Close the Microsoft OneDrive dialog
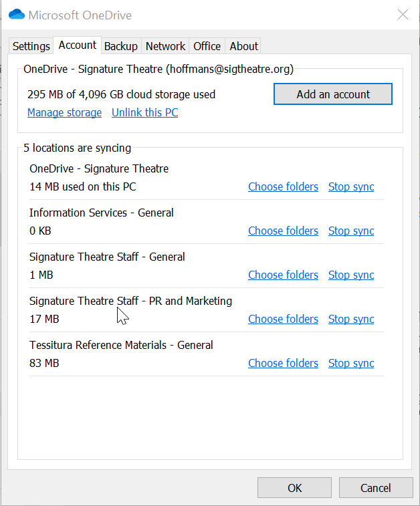 coord(403,15)
